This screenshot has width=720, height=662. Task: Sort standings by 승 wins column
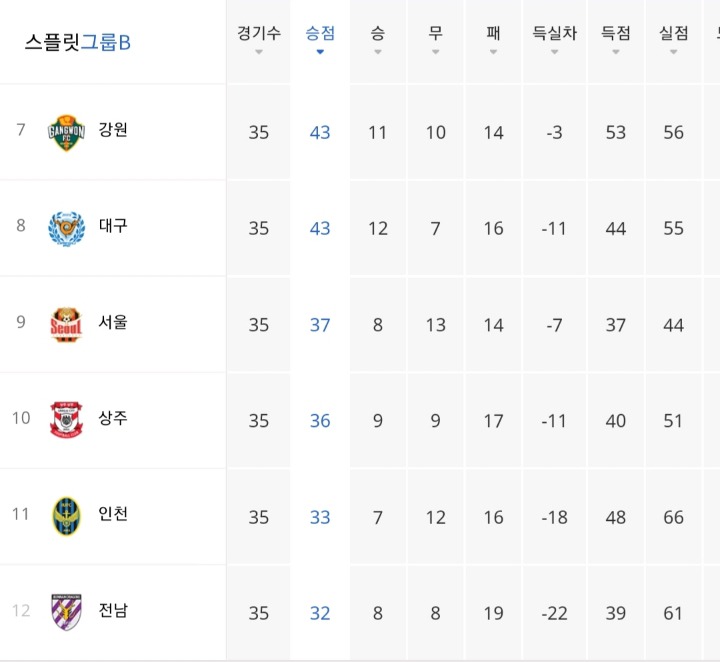(x=377, y=39)
